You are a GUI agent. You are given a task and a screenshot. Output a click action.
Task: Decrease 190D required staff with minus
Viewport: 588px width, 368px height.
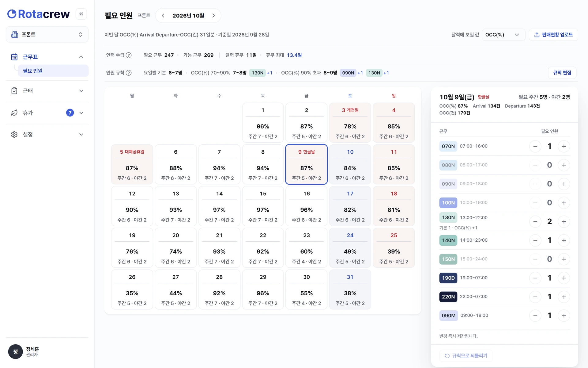535,278
